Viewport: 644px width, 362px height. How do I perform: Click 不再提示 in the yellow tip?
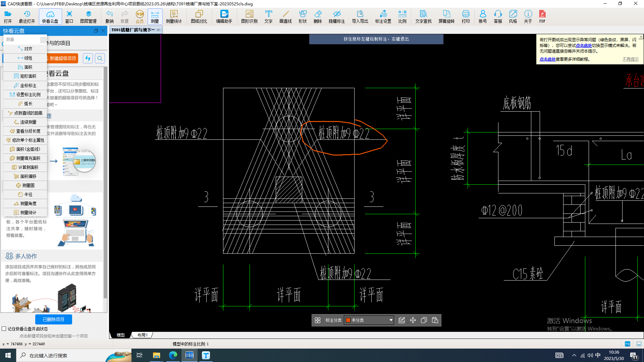point(631,59)
